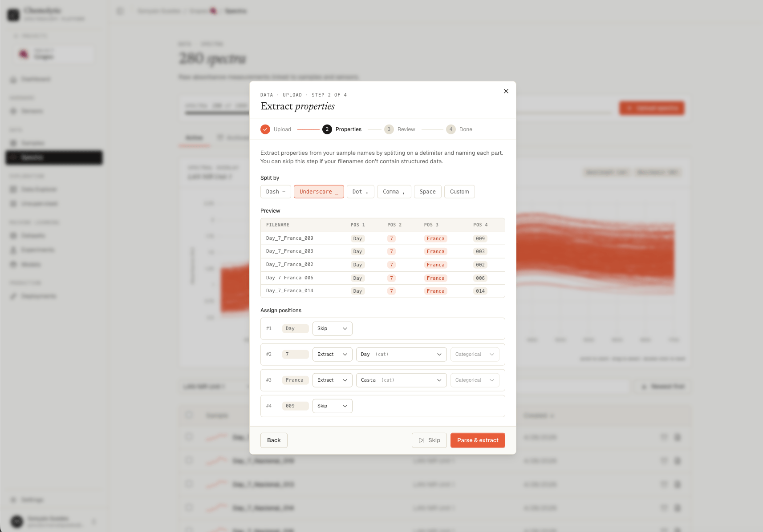Go to the Upload step label
Image resolution: width=763 pixels, height=532 pixels.
click(x=282, y=129)
